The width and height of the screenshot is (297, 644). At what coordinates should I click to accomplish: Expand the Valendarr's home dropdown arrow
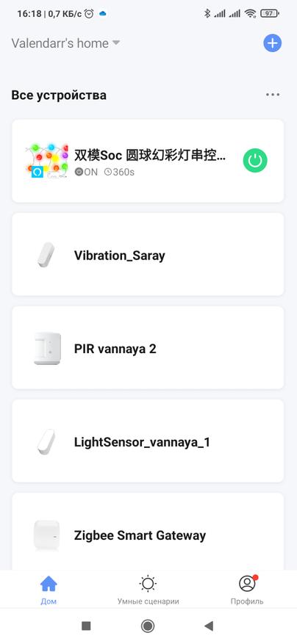(116, 43)
